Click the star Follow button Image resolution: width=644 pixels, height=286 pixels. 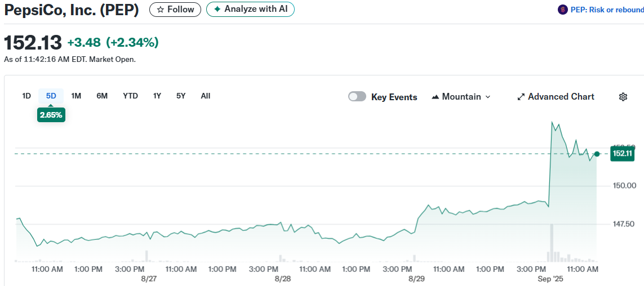175,10
